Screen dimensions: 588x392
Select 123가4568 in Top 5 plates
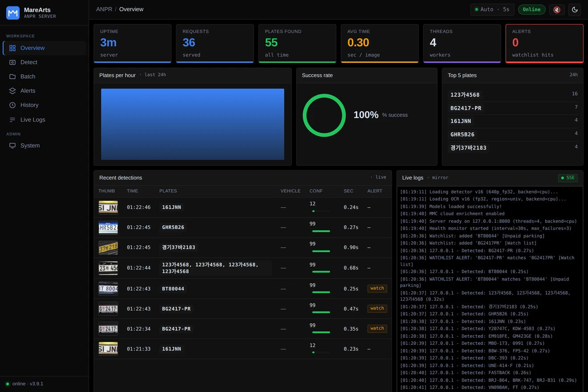point(465,95)
